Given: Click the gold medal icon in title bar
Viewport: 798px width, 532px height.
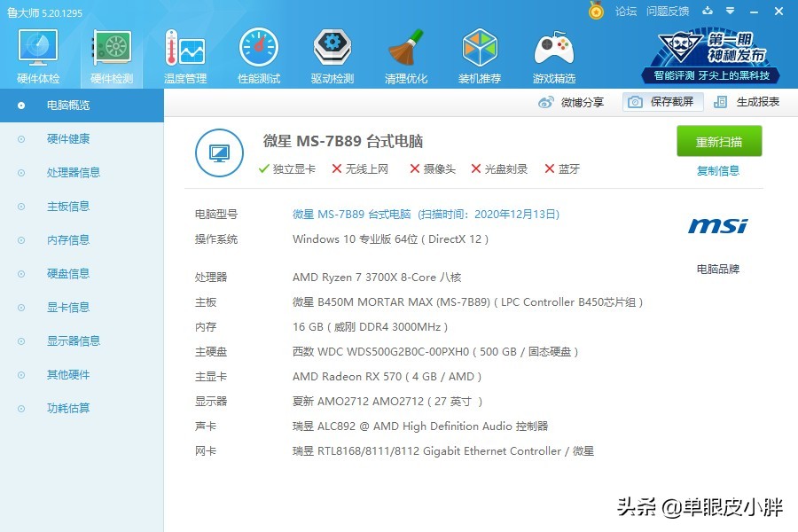Looking at the screenshot, I should [595, 12].
